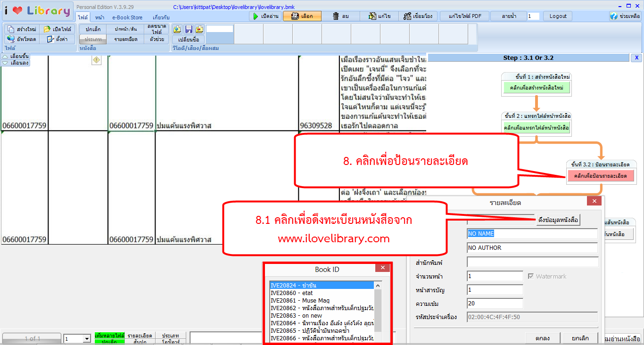
Task: Click the สร้างใหม่ (create new) button
Action: pyautogui.click(x=22, y=29)
